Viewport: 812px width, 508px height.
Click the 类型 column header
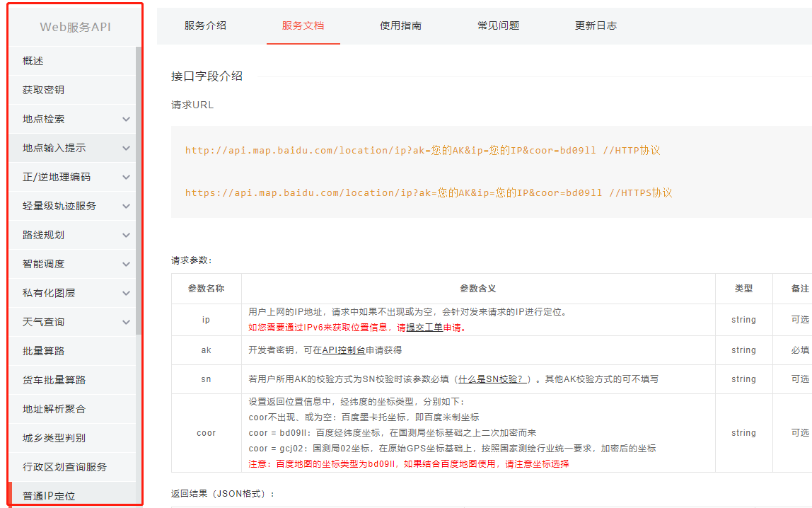(x=743, y=289)
